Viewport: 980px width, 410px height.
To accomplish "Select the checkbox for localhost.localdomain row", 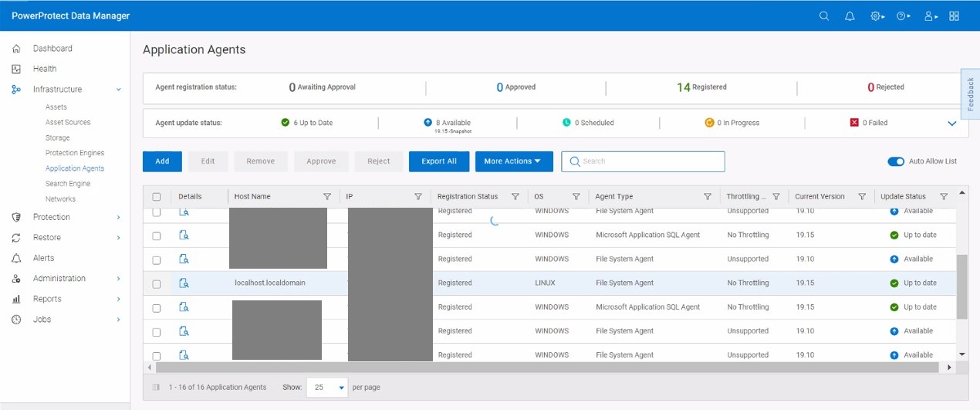I will pyautogui.click(x=157, y=284).
